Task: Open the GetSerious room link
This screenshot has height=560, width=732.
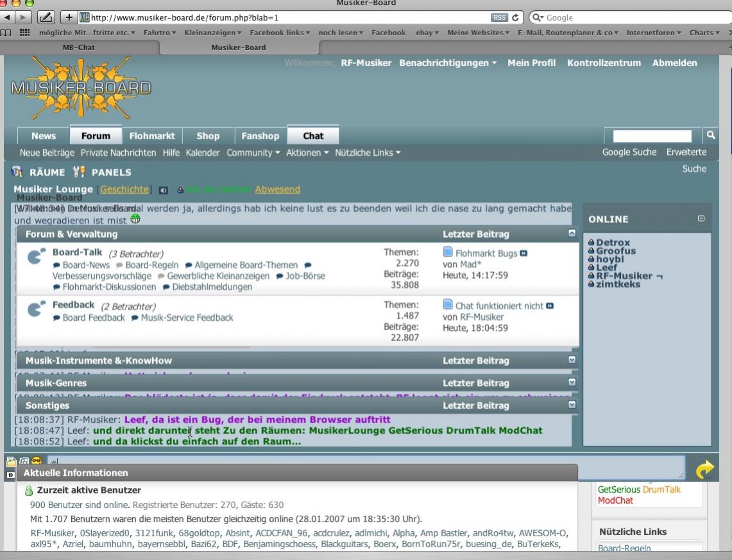Action: click(619, 489)
